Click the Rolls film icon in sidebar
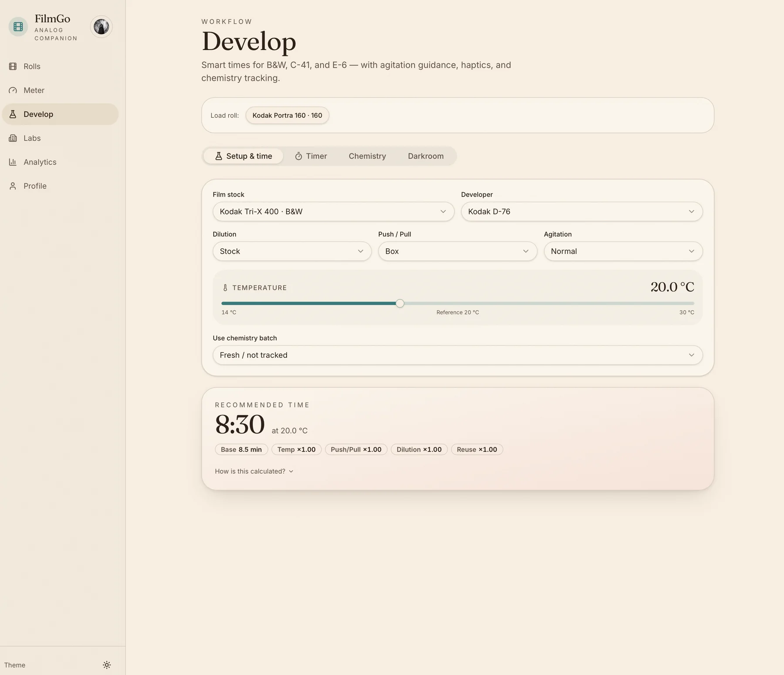The height and width of the screenshot is (675, 784). point(13,66)
